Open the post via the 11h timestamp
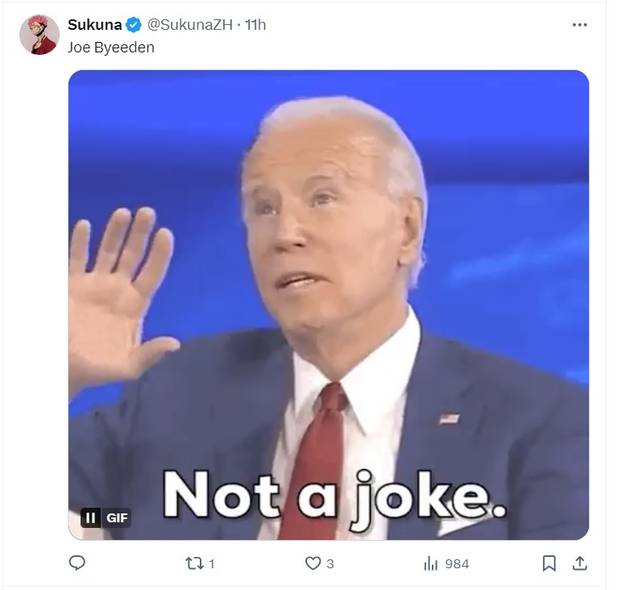Image resolution: width=622 pixels, height=590 pixels. [256, 24]
